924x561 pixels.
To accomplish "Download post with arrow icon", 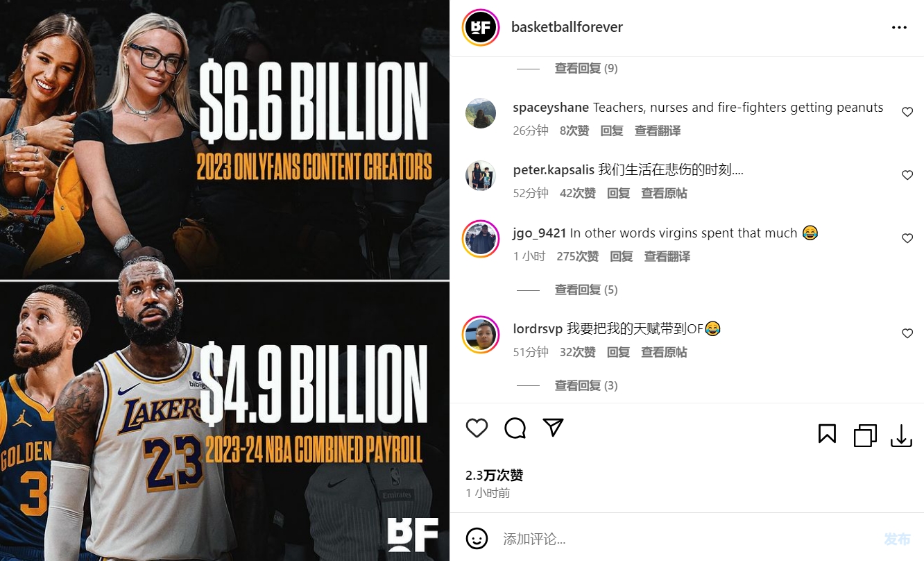I will (x=901, y=435).
